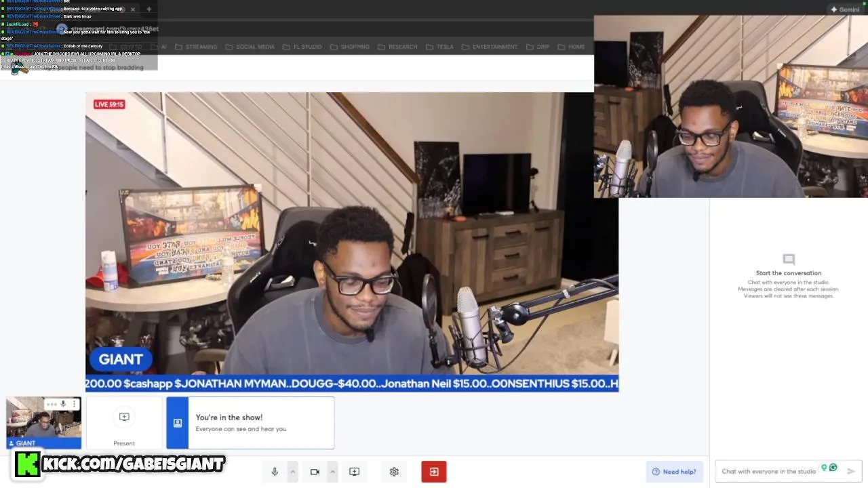Click the Kick logo in bottom-left overlay
The width and height of the screenshot is (868, 488).
click(x=28, y=464)
